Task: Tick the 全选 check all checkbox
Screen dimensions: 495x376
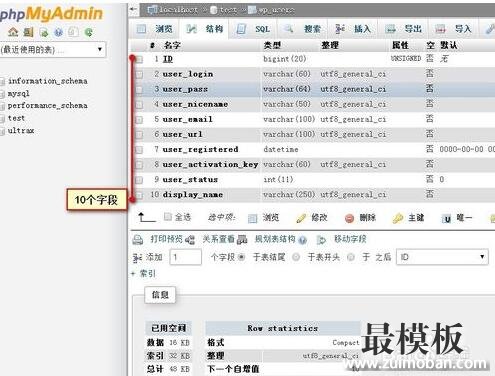Action: (x=168, y=217)
